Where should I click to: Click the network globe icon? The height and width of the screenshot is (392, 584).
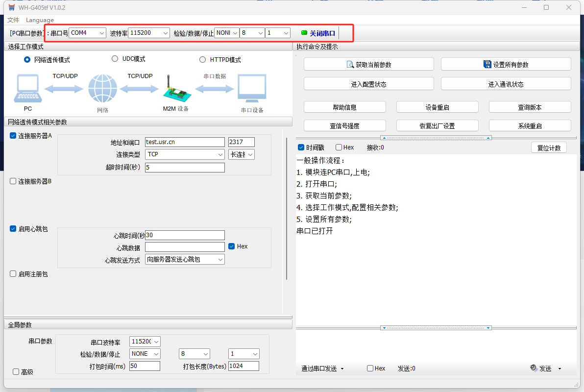point(102,89)
